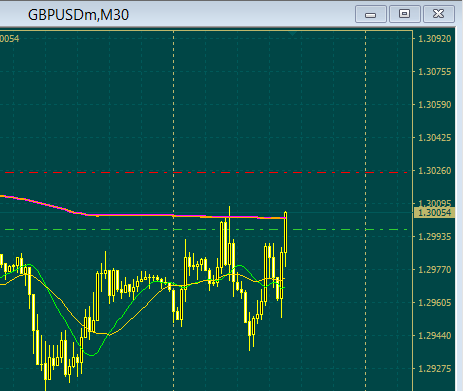Minimize the GBPUSDm,M30 chart window
The height and width of the screenshot is (391, 463).
(371, 14)
